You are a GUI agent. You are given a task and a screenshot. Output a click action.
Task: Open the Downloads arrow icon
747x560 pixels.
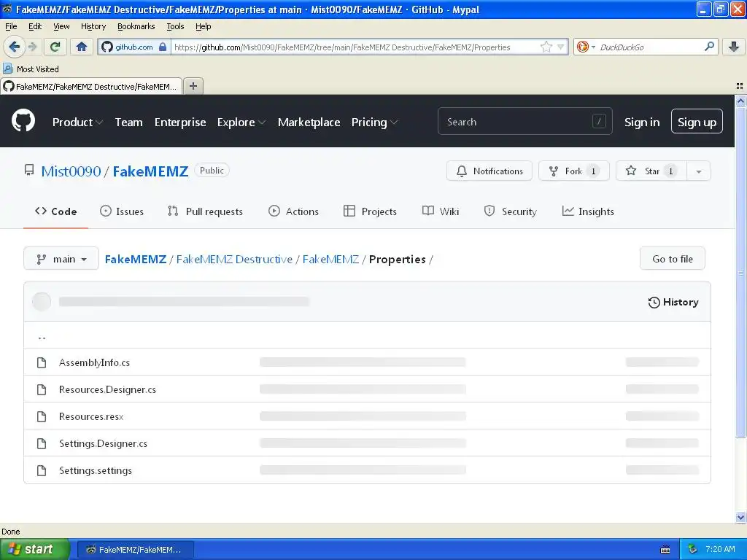pyautogui.click(x=734, y=47)
